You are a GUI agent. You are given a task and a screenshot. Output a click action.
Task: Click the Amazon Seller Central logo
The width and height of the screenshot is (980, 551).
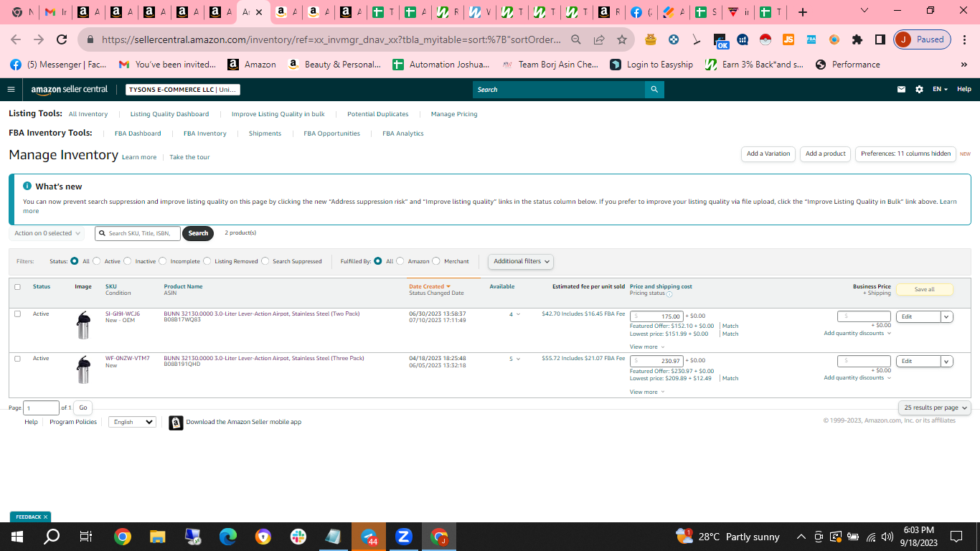click(x=70, y=90)
